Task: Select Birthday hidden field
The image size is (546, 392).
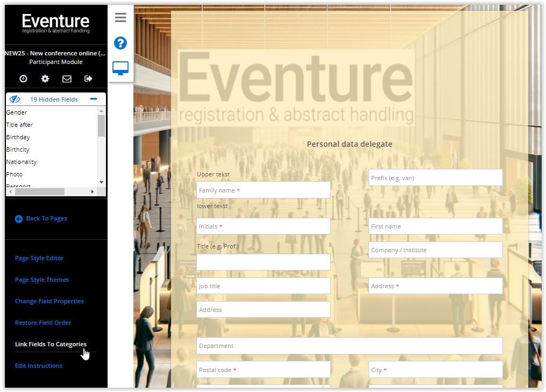Action: pos(18,137)
